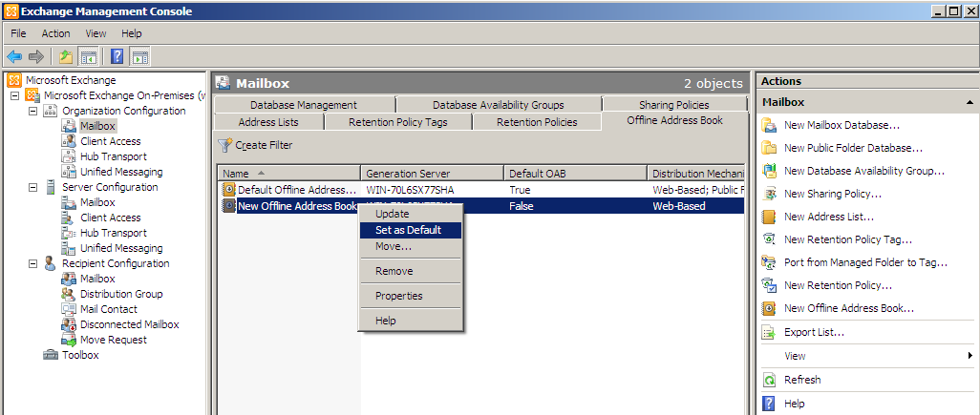Collapse the Organization Configuration node

(x=32, y=111)
